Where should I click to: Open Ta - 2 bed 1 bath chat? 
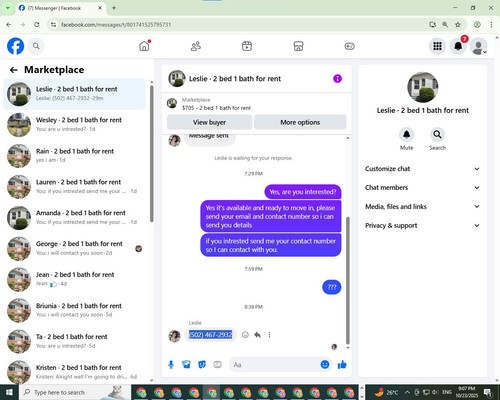point(74,341)
